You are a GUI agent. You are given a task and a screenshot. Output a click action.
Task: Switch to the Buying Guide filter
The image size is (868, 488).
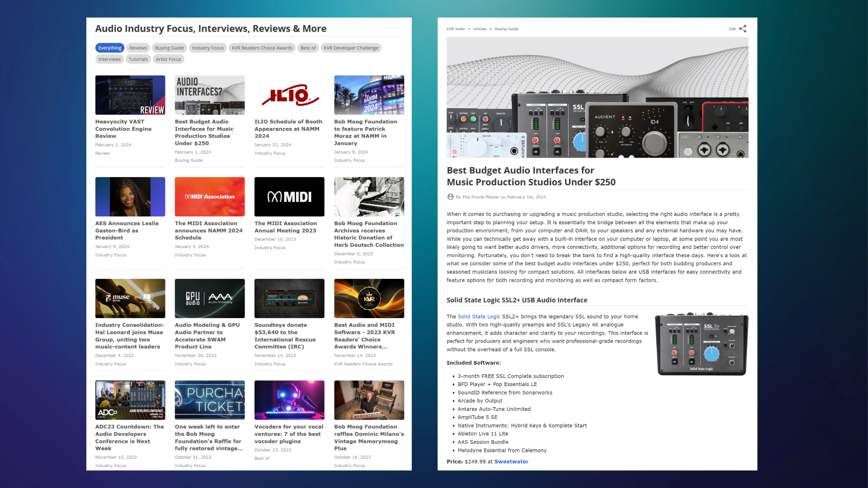(x=169, y=48)
